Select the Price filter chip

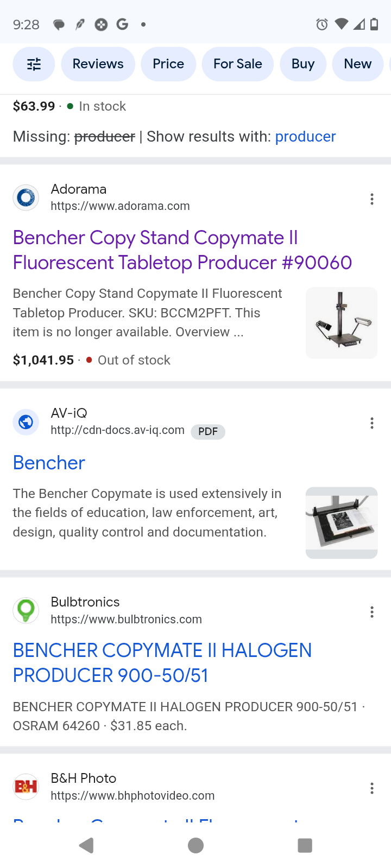(168, 64)
